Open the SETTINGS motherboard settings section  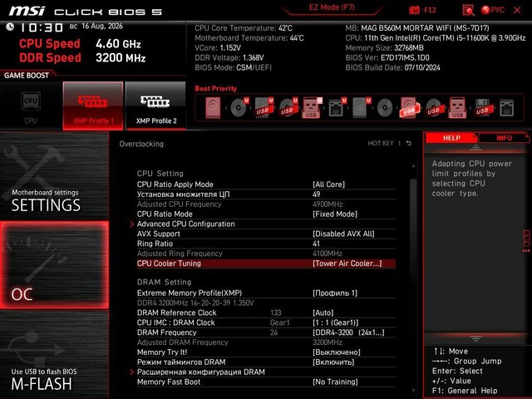pos(54,175)
